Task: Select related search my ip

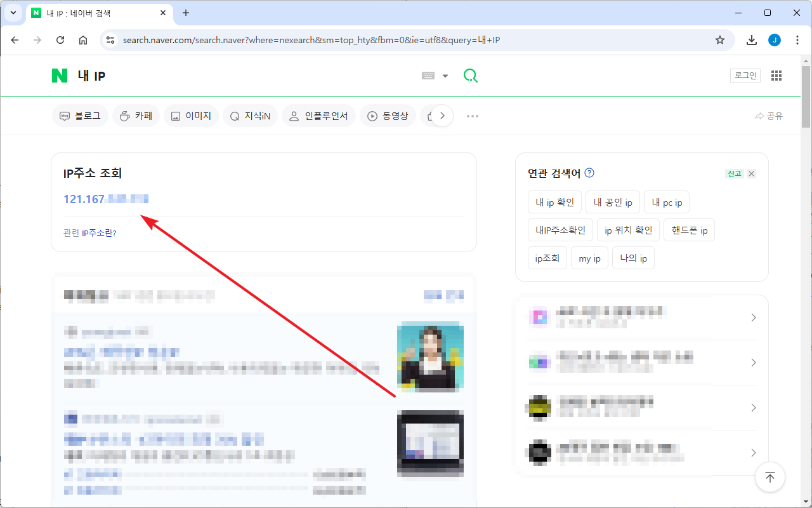Action: 589,258
